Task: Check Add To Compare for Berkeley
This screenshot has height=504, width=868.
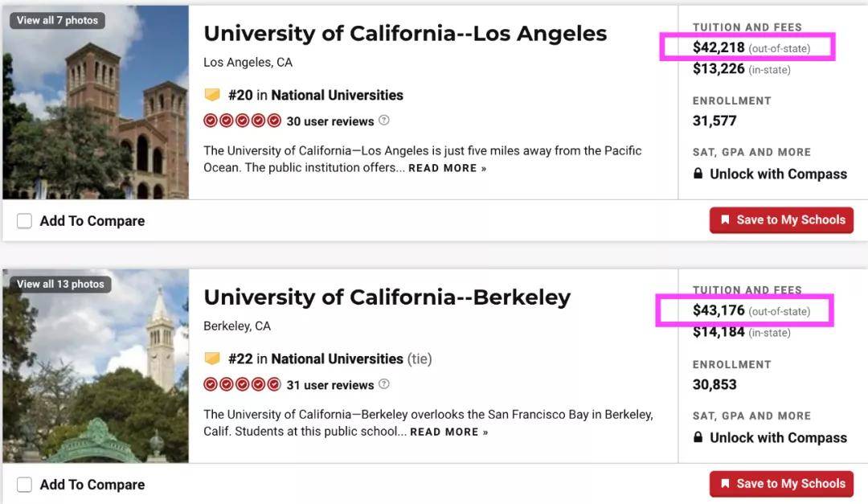Action: point(25,485)
